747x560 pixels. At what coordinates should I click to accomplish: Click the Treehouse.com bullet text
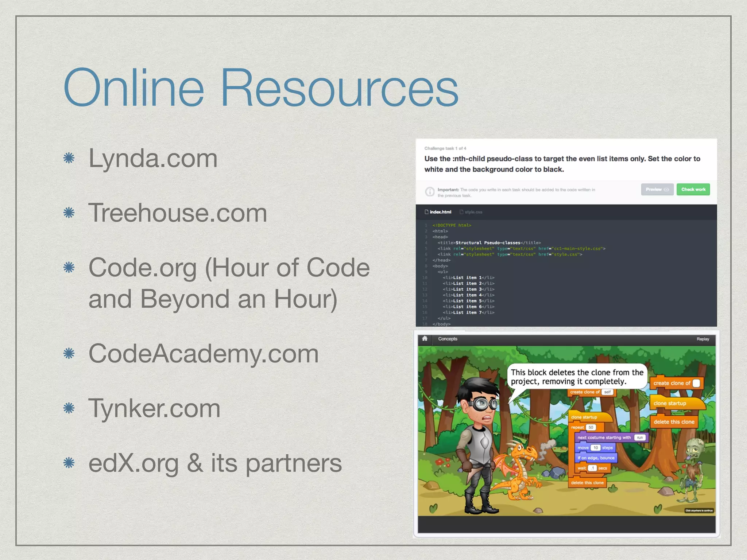pyautogui.click(x=178, y=213)
